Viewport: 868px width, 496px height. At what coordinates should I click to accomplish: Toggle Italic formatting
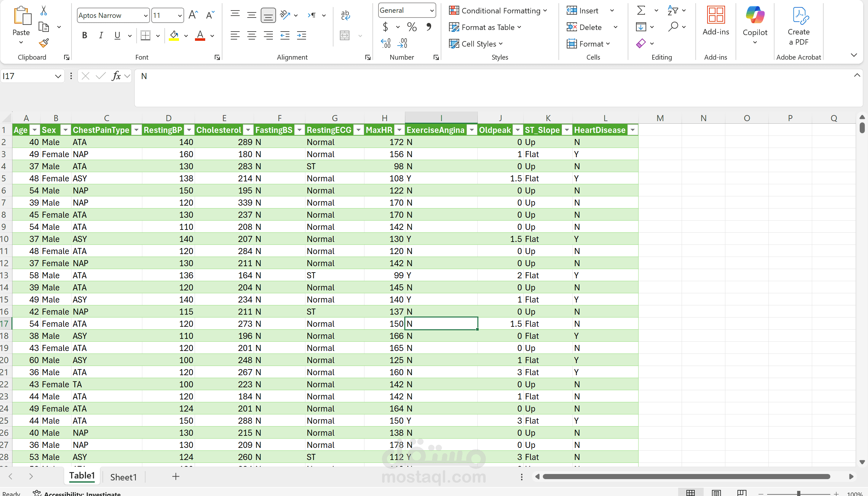[101, 35]
